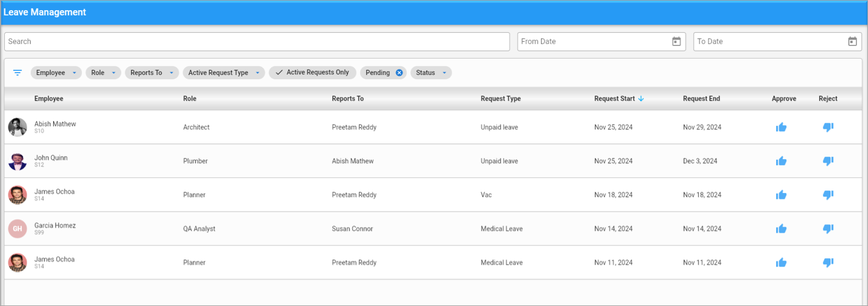Open the From Date calendar picker icon
The width and height of the screenshot is (868, 306).
click(676, 42)
